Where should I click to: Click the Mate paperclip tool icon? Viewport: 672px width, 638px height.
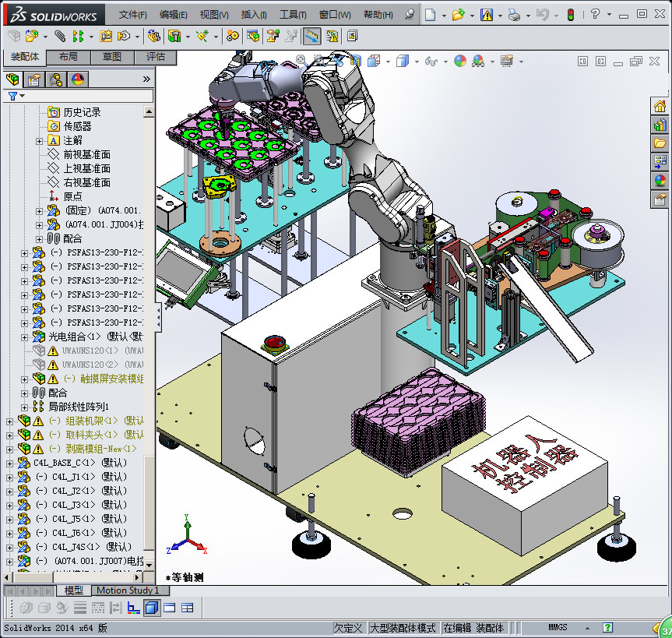(60, 36)
